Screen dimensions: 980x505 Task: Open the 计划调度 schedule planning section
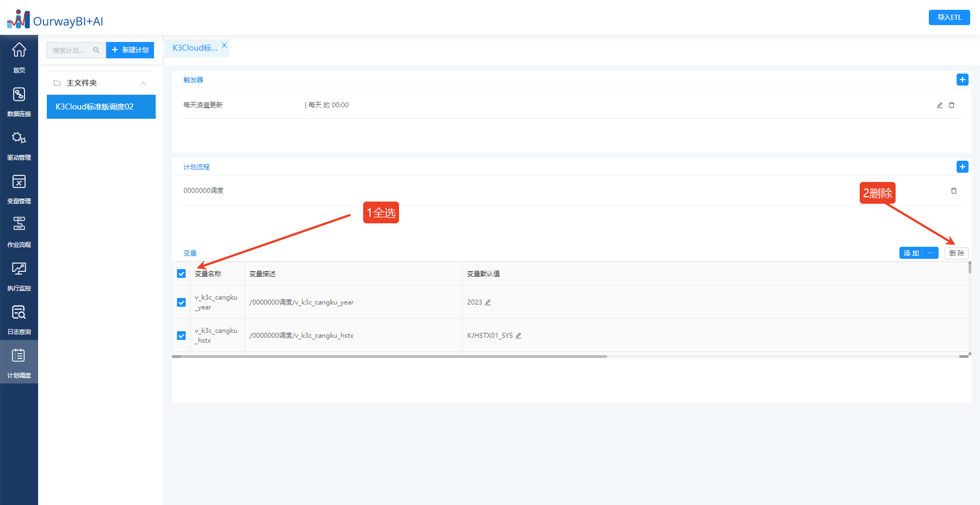(x=19, y=362)
